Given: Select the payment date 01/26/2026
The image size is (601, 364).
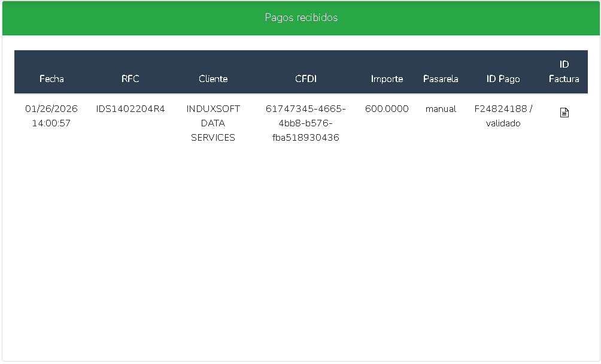Looking at the screenshot, I should pos(51,109).
